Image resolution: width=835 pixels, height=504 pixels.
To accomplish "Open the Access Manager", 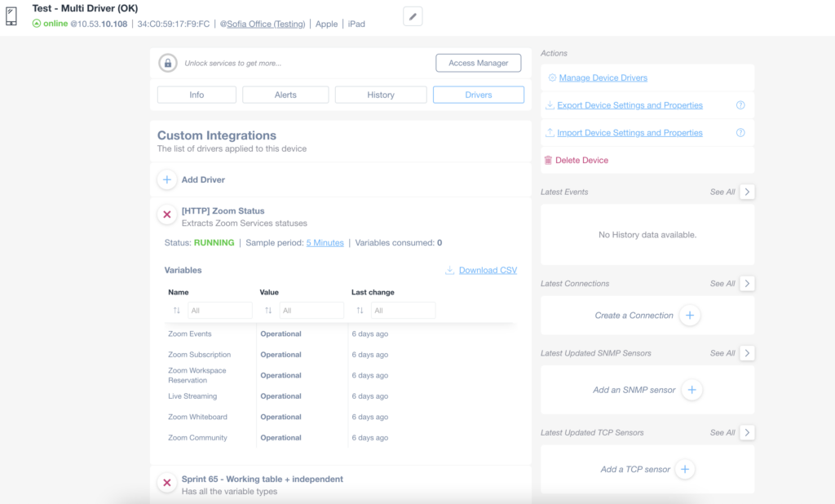I will coord(479,63).
